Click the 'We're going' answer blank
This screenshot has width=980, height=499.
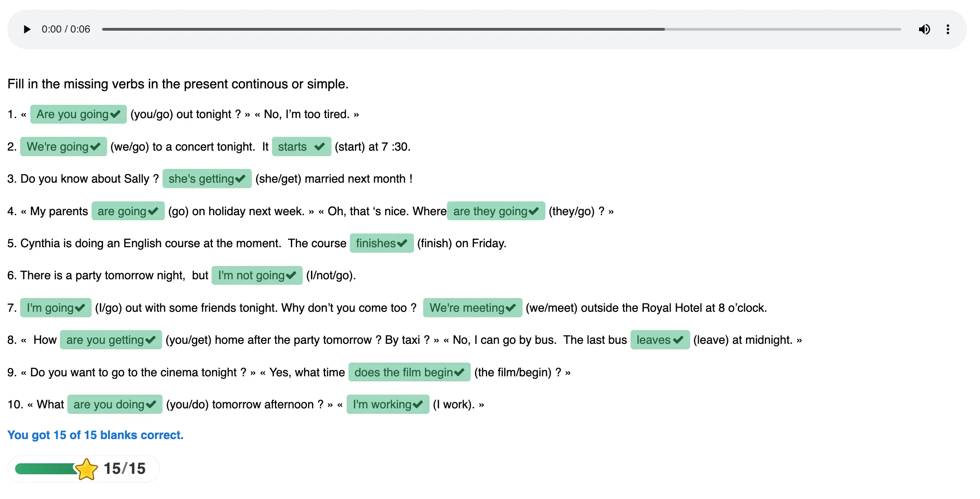58,146
